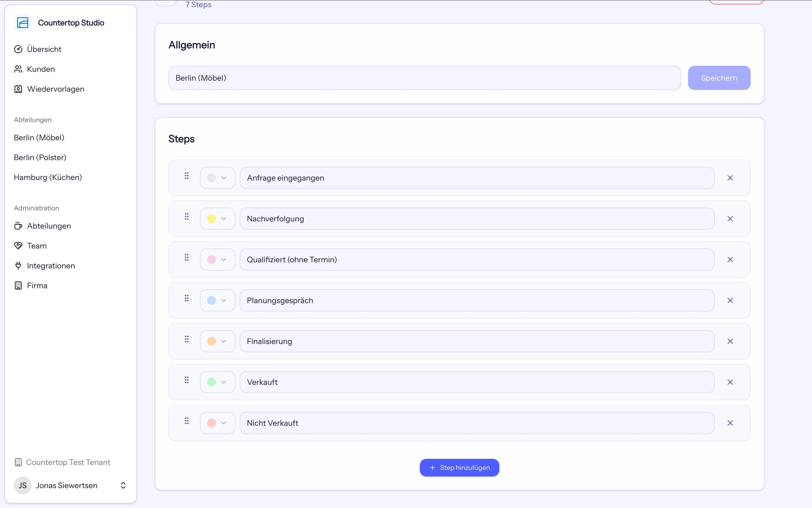Grab the drag handle of Nachverfolgung step
The image size is (812, 508).
[x=186, y=217]
